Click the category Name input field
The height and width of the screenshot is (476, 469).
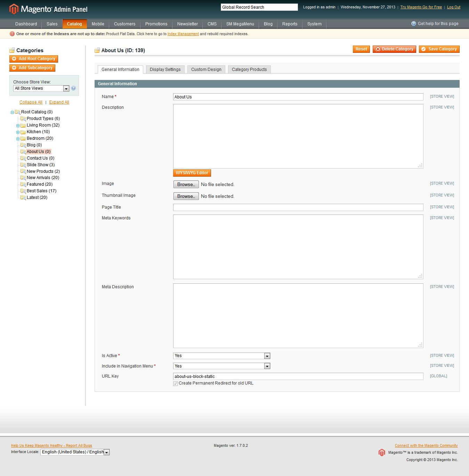(298, 97)
